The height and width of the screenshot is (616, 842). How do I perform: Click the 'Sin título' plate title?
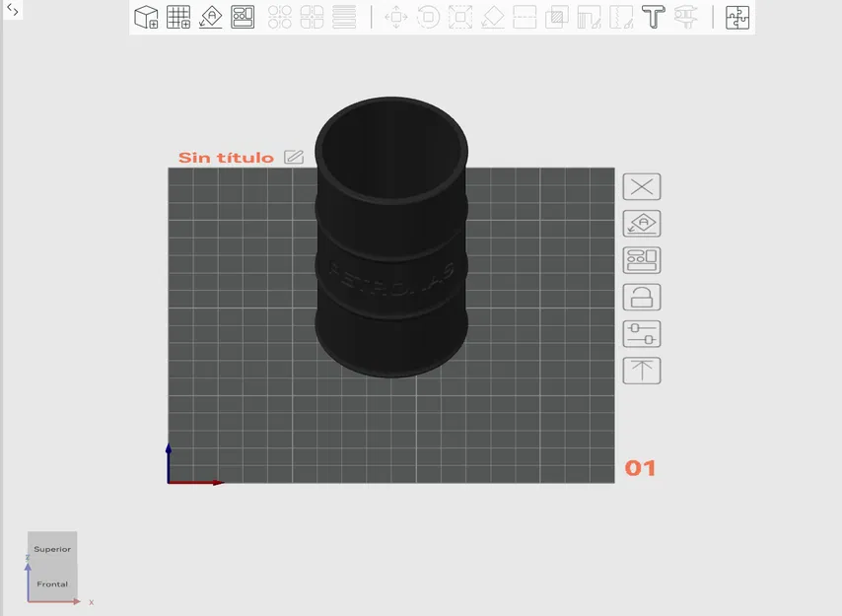[x=226, y=158]
